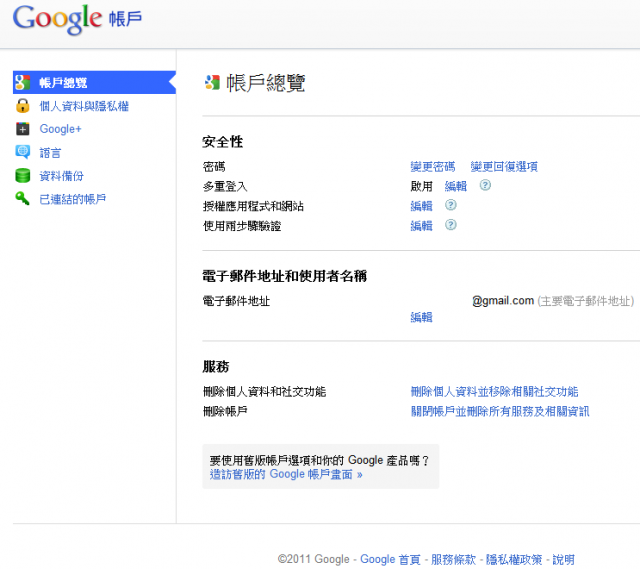Open 個人資料與隱私權 in the sidebar
640x569 pixels.
coord(84,107)
